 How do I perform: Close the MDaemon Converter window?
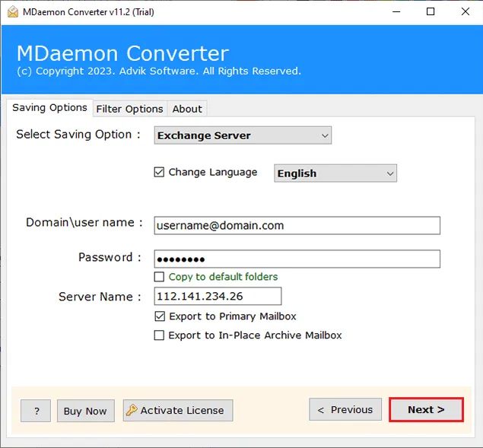coord(466,11)
